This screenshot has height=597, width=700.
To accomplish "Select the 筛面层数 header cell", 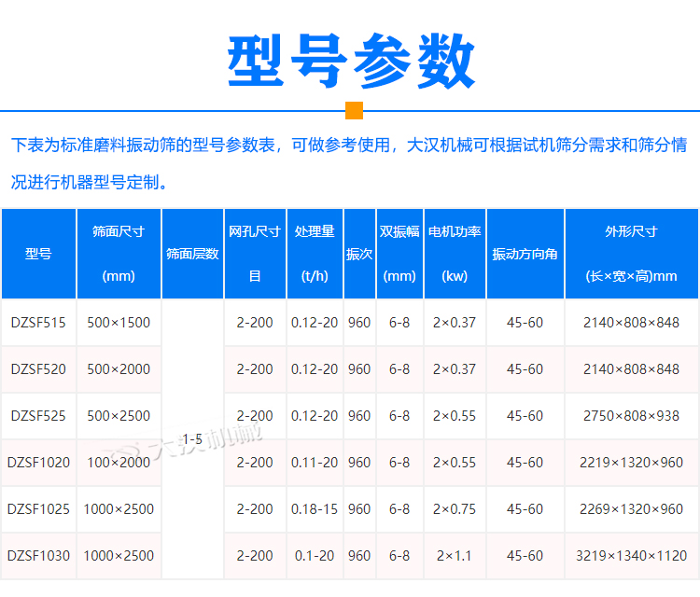I will (x=192, y=254).
